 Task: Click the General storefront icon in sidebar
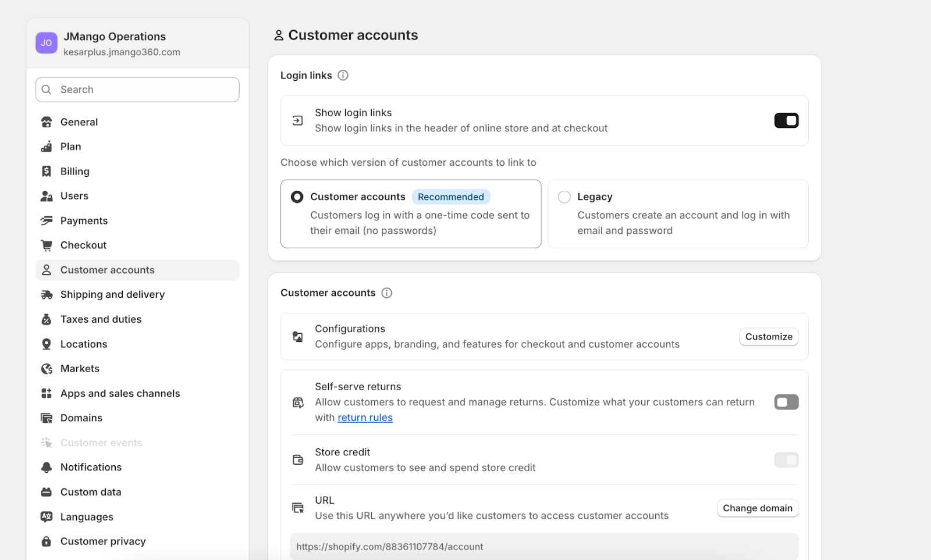point(47,122)
